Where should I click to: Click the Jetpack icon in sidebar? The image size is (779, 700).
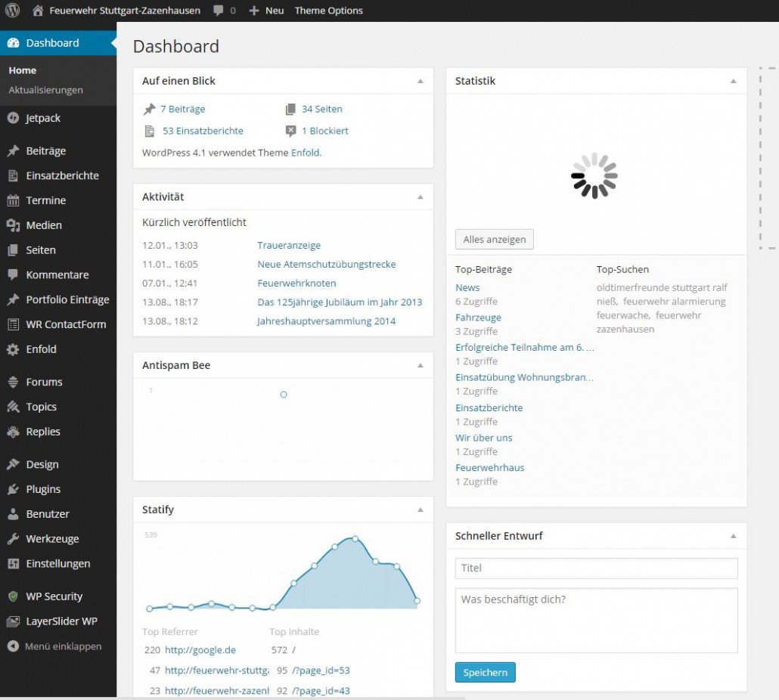[13, 118]
